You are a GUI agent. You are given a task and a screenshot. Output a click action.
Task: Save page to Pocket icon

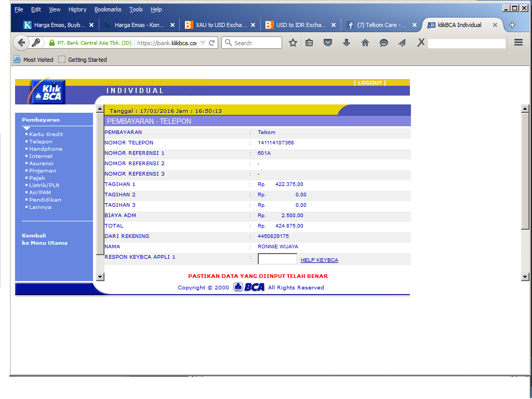click(328, 43)
